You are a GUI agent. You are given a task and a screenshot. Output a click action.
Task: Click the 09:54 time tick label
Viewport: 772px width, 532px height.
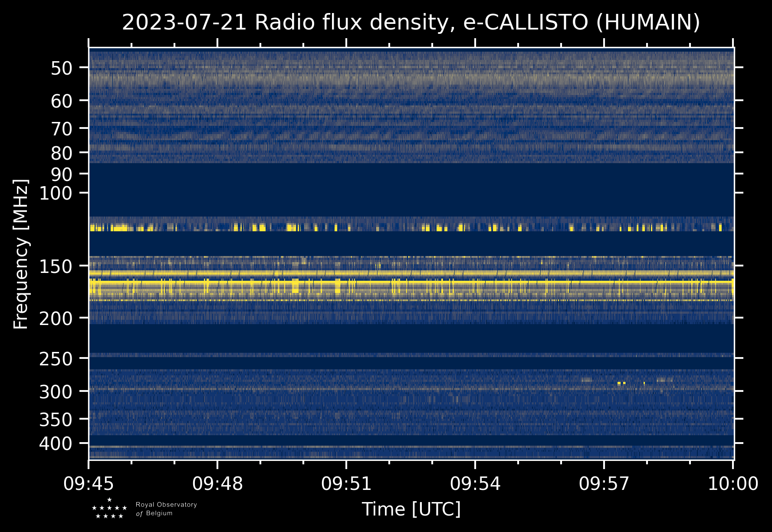[x=475, y=483]
